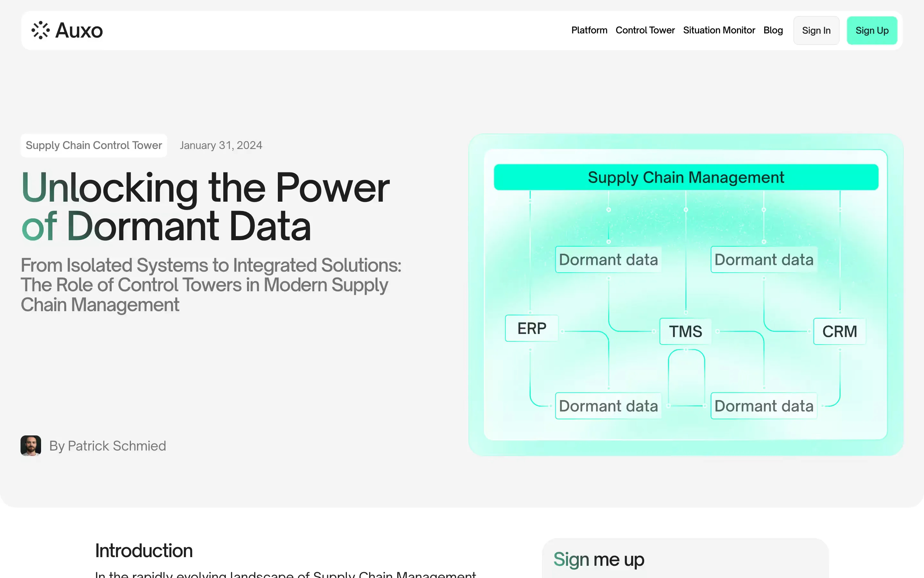Click the author name By Patrick Schmied
Screen dimensions: 924x578
108,446
